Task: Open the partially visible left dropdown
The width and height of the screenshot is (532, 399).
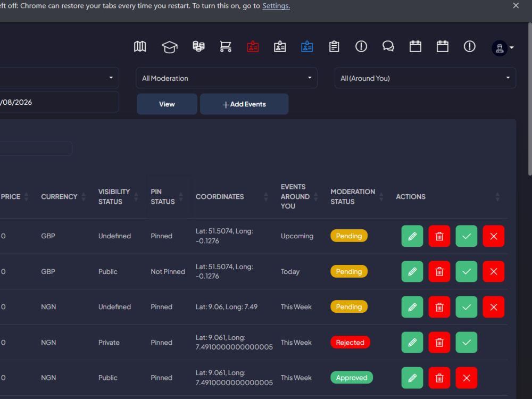Action: tap(60, 78)
